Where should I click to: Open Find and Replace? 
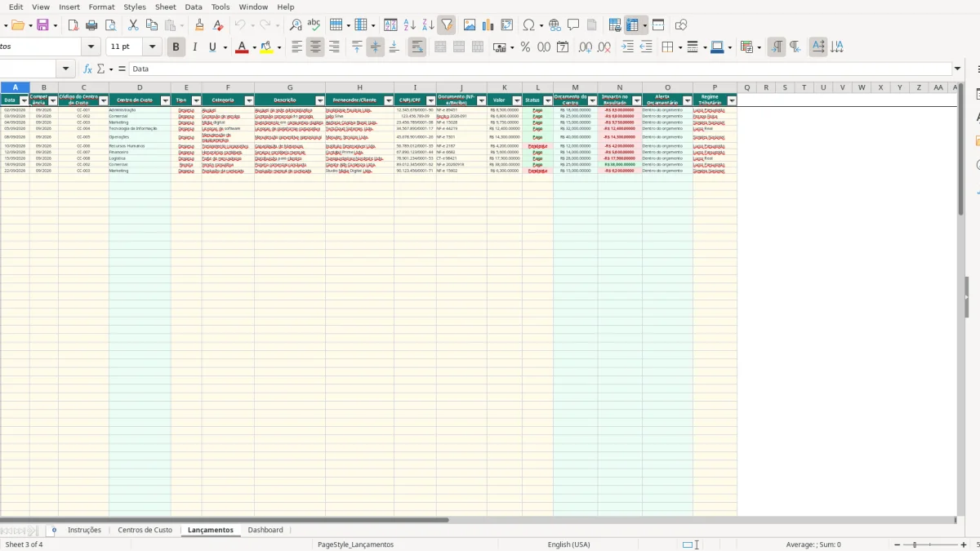[x=296, y=25]
